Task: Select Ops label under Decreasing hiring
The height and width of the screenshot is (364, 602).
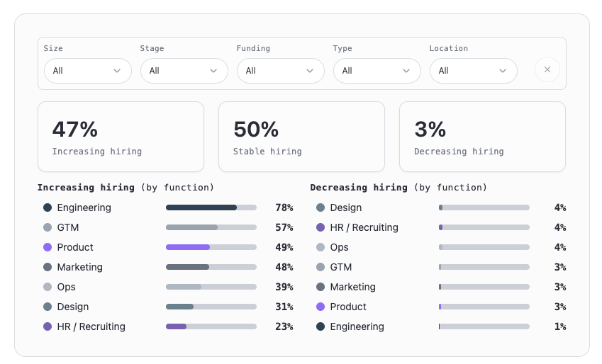Action: point(339,247)
